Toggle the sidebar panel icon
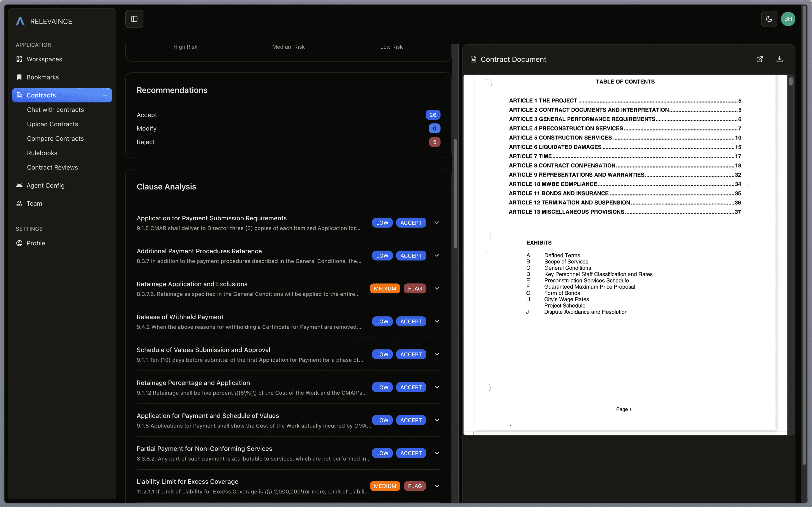The height and width of the screenshot is (507, 812). 134,19
